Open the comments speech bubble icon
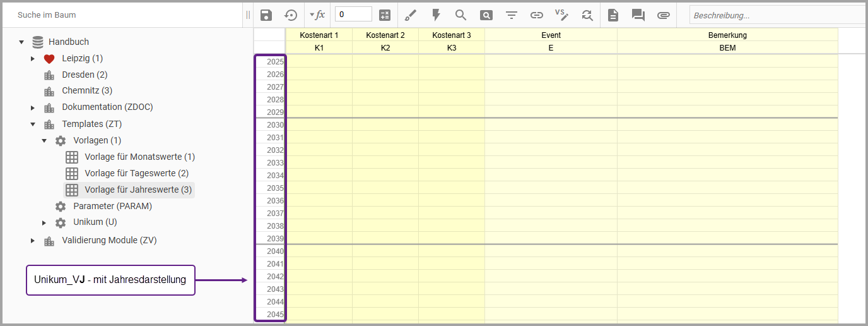Image resolution: width=868 pixels, height=326 pixels. 638,15
